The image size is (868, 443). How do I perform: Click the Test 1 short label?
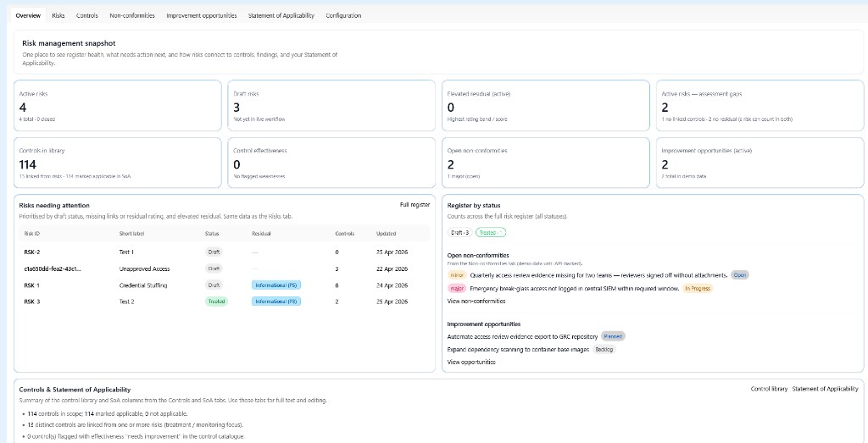point(126,252)
